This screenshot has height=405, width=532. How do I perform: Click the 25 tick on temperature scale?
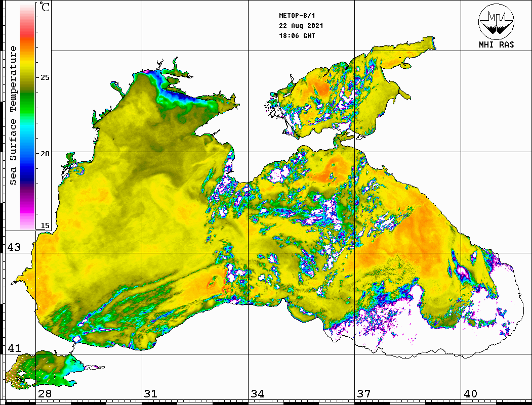[x=45, y=77]
